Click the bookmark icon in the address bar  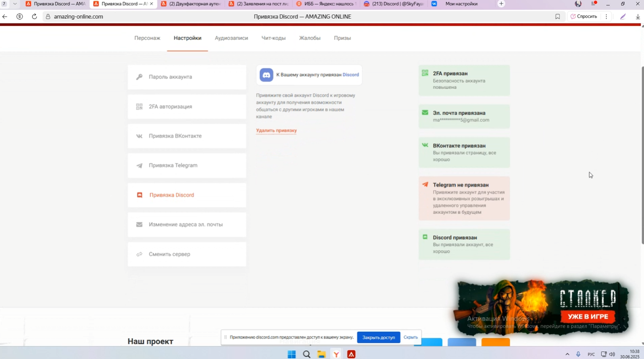point(557,16)
